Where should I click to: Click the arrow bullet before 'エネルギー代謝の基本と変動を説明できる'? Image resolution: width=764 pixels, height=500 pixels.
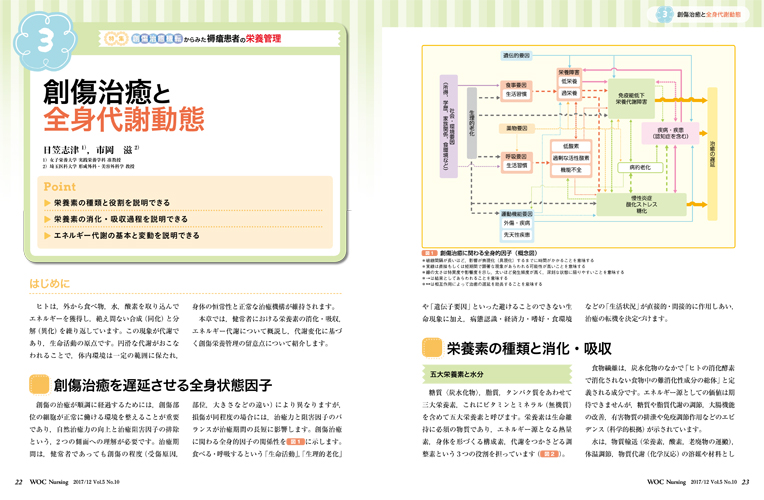tap(47, 235)
